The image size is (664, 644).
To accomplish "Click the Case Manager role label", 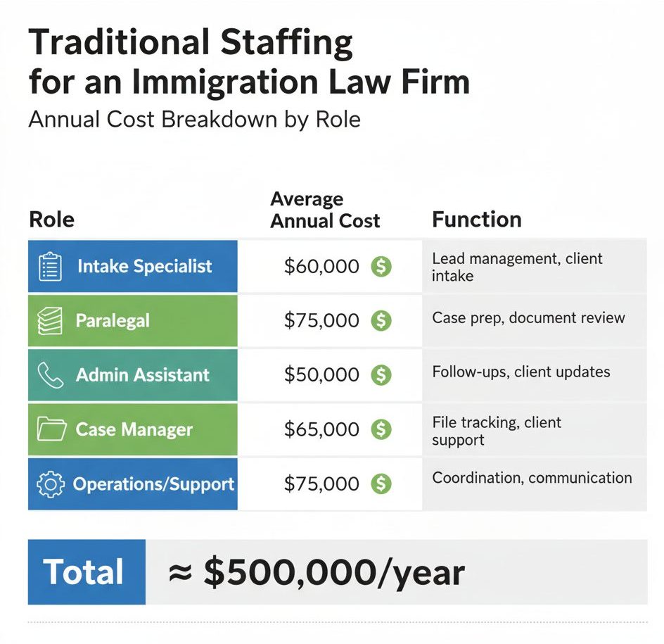I will point(134,429).
